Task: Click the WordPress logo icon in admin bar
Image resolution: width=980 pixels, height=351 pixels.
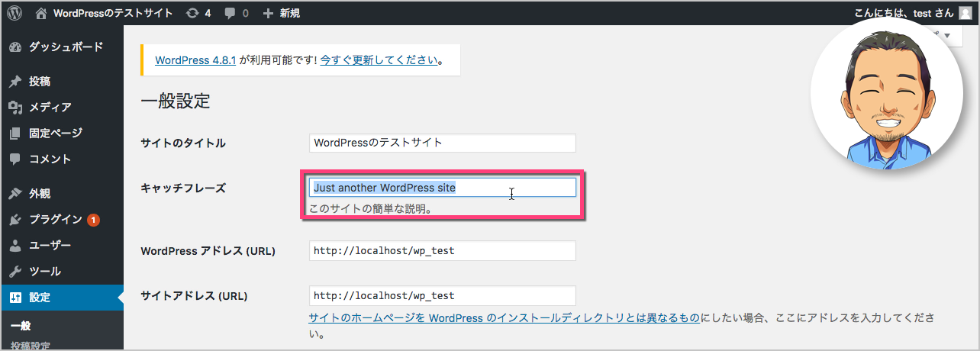Action: click(x=15, y=13)
